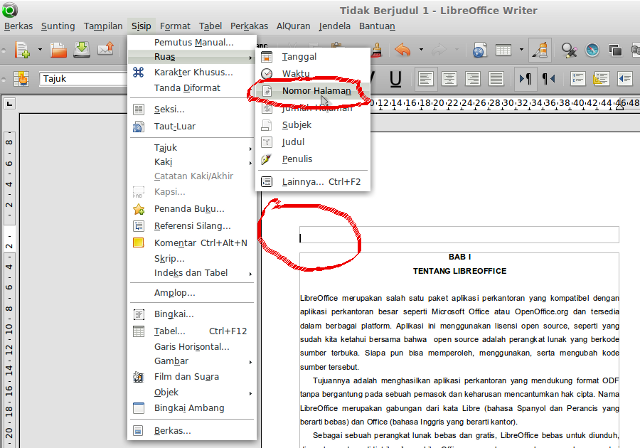
Task: Select Film dan Suara menu item
Action: 192,377
